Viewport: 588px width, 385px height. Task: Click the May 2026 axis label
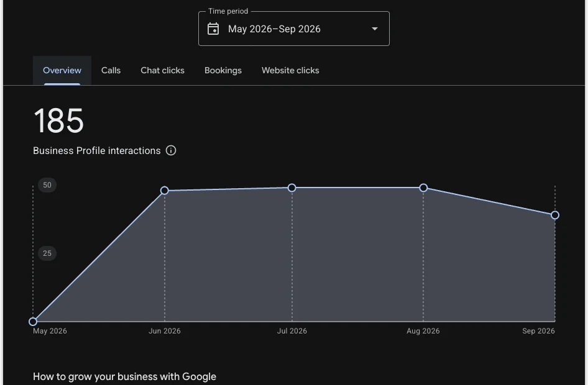pyautogui.click(x=50, y=331)
